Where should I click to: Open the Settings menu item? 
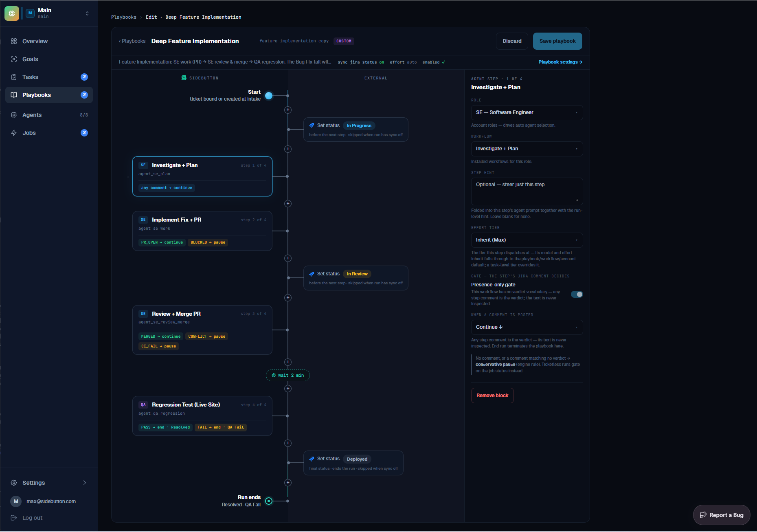click(49, 483)
